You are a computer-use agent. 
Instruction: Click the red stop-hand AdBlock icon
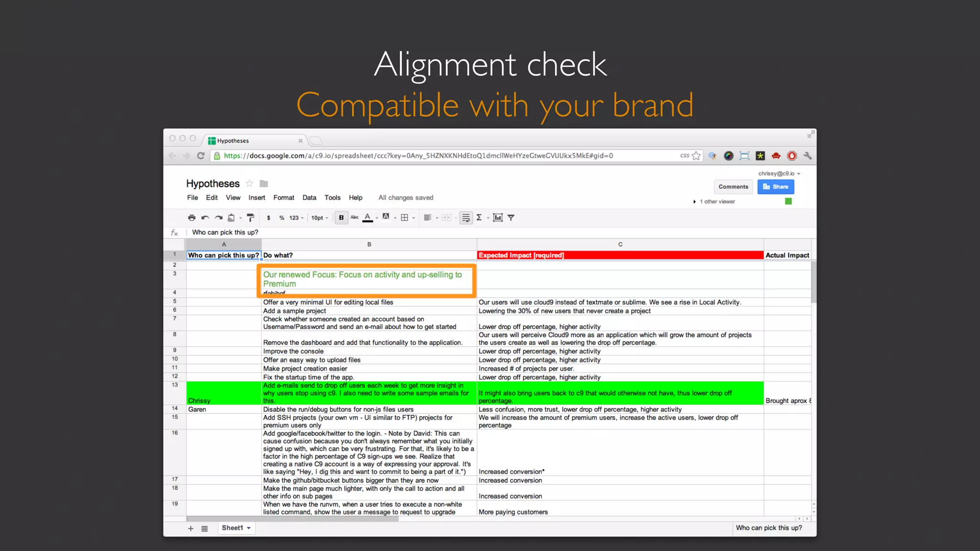pyautogui.click(x=792, y=155)
